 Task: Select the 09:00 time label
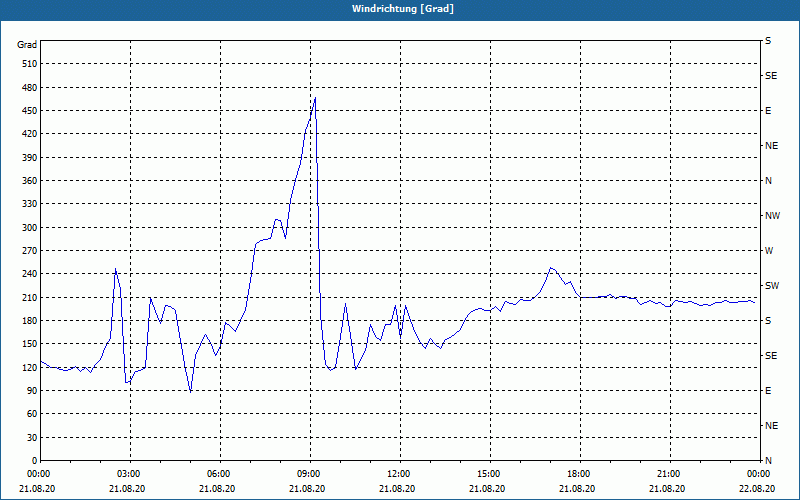pyautogui.click(x=308, y=474)
